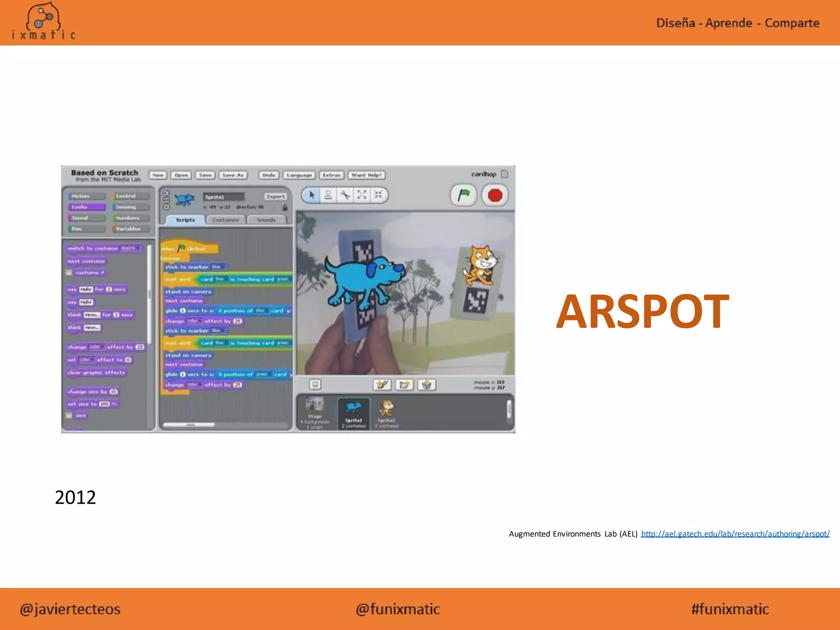Click the Sprite1 name input field
This screenshot has height=630, width=840.
224,197
